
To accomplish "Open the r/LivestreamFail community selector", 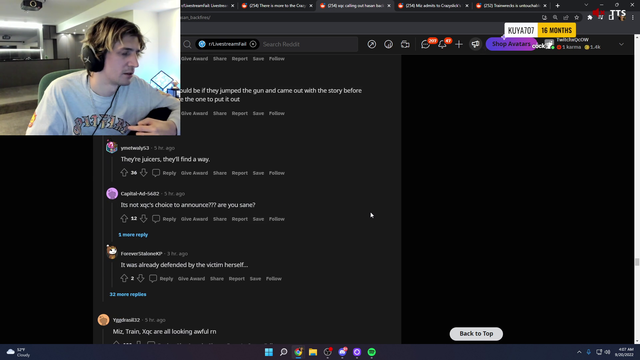I will (227, 44).
